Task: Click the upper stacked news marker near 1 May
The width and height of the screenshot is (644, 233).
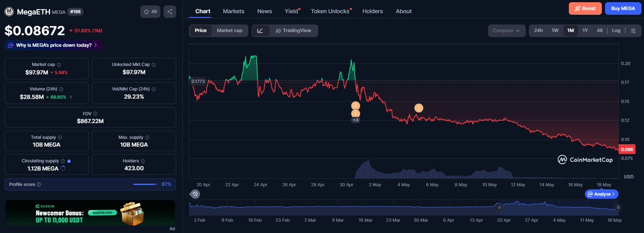Action: click(355, 106)
